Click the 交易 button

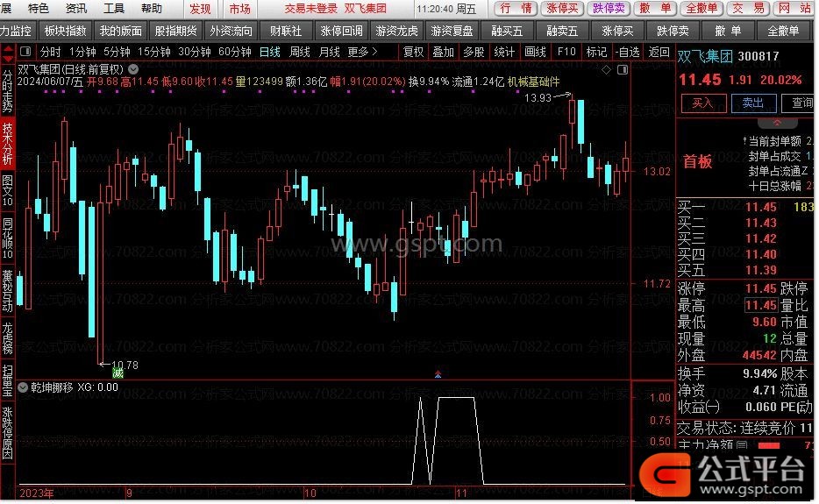748,9
